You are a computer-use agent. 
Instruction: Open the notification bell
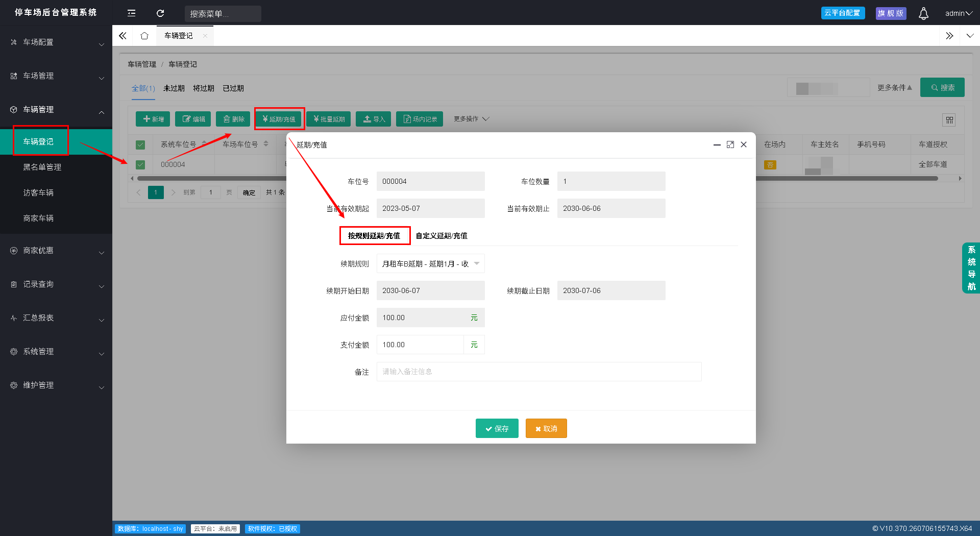pyautogui.click(x=923, y=13)
